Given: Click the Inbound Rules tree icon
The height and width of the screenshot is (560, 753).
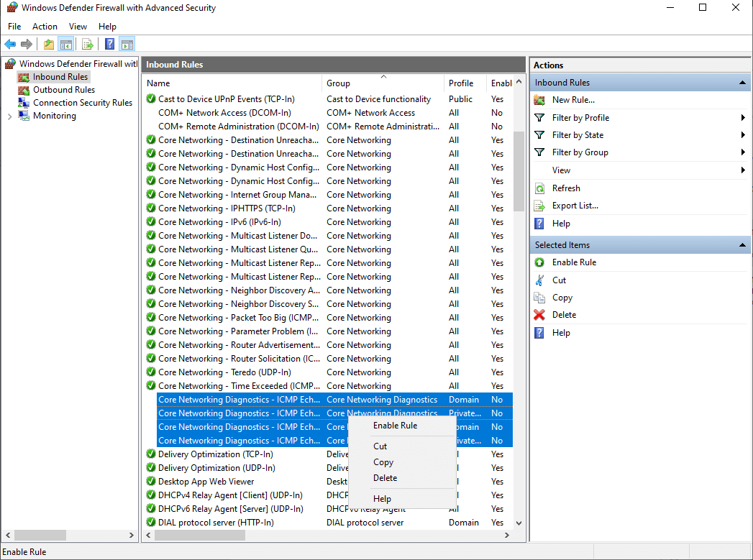Looking at the screenshot, I should point(24,77).
